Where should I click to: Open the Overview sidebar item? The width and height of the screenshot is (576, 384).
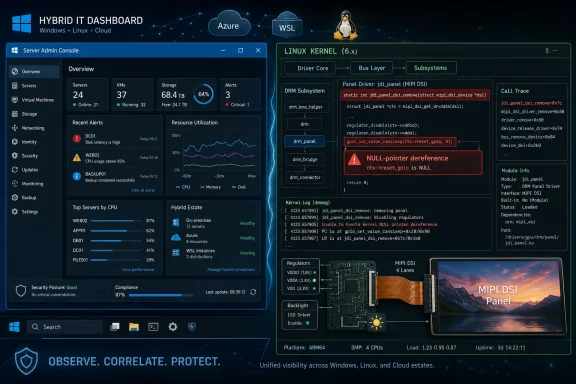tap(33, 72)
